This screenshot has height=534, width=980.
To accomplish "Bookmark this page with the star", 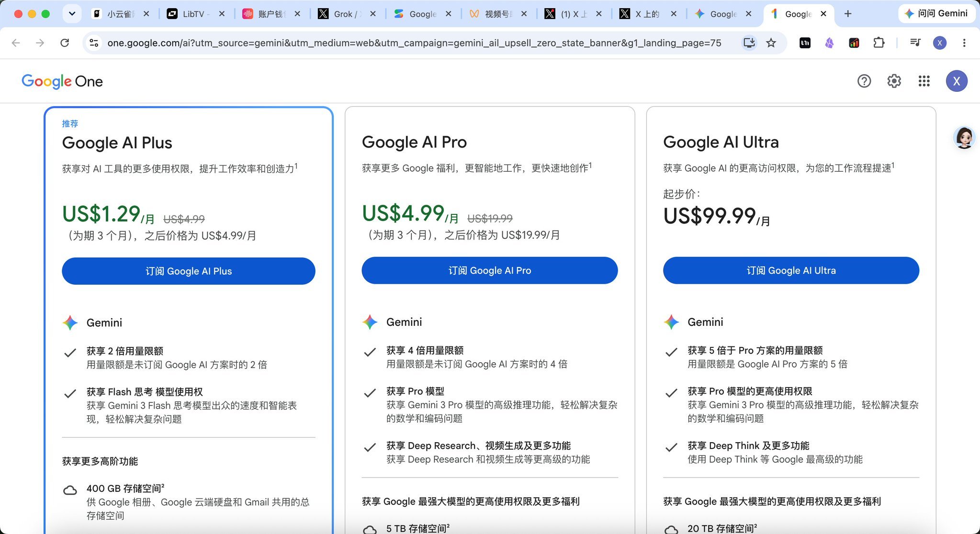I will (771, 43).
